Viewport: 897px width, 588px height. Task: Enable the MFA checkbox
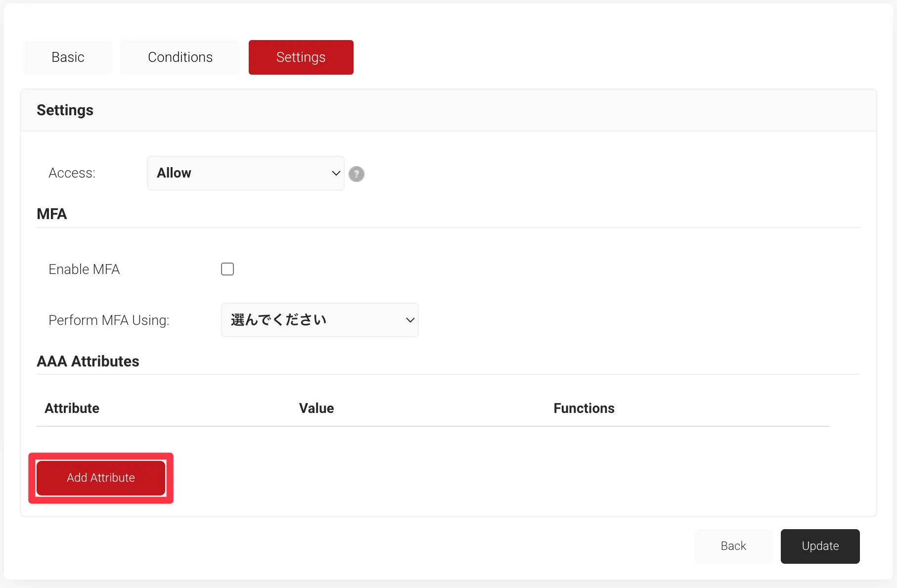coord(227,269)
